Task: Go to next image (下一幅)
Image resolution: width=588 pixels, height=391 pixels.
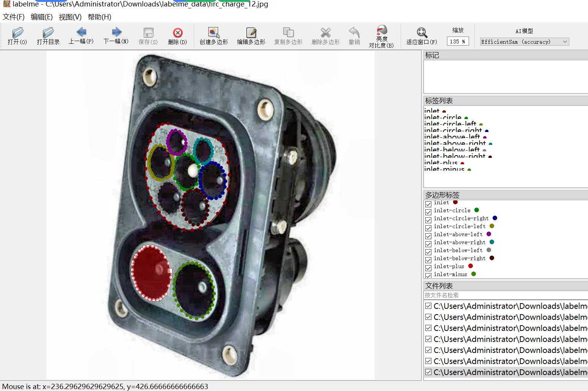Action: tap(116, 36)
